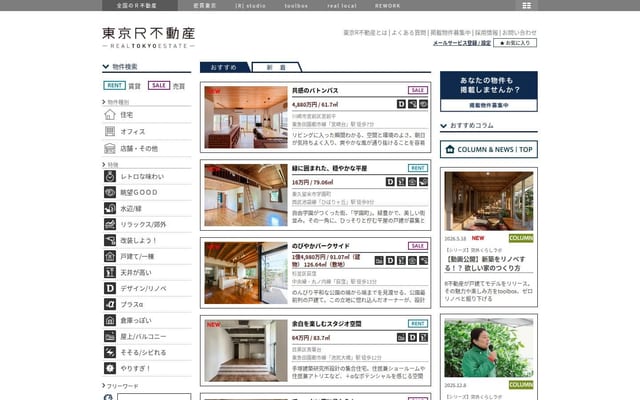Collapse the おすすめコラム section chevron
Screen dimensions: 640x400
click(444, 126)
